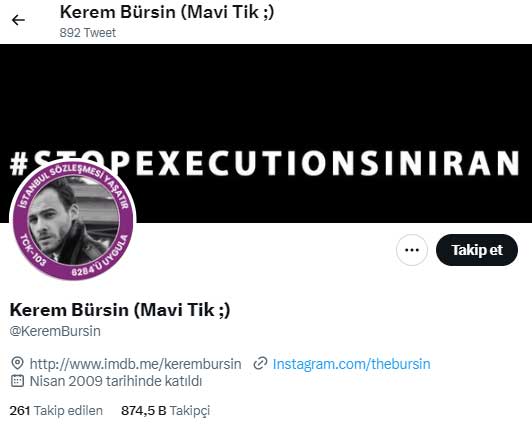The height and width of the screenshot is (426, 532).
Task: Click the TCK-103 text on avatar
Action: pyautogui.click(x=33, y=249)
